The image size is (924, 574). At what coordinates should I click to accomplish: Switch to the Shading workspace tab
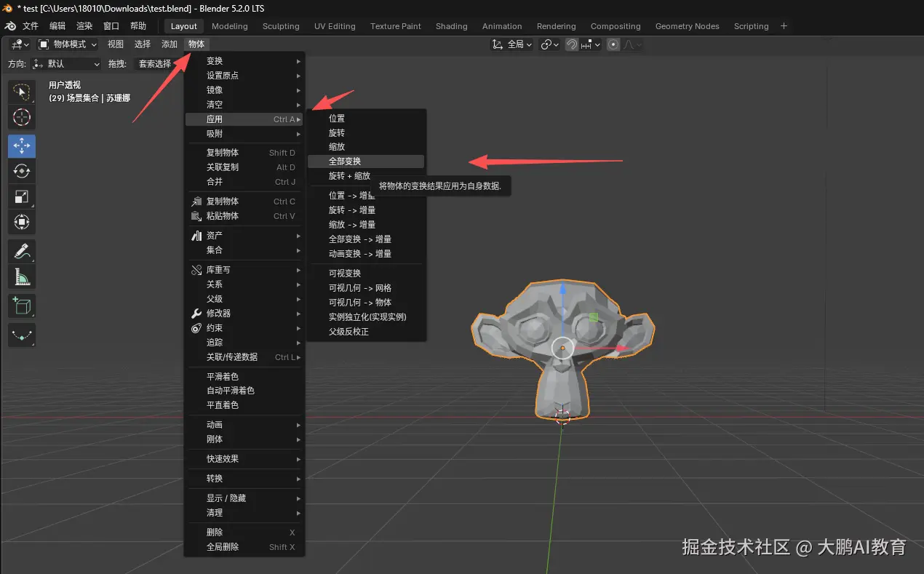pyautogui.click(x=452, y=26)
